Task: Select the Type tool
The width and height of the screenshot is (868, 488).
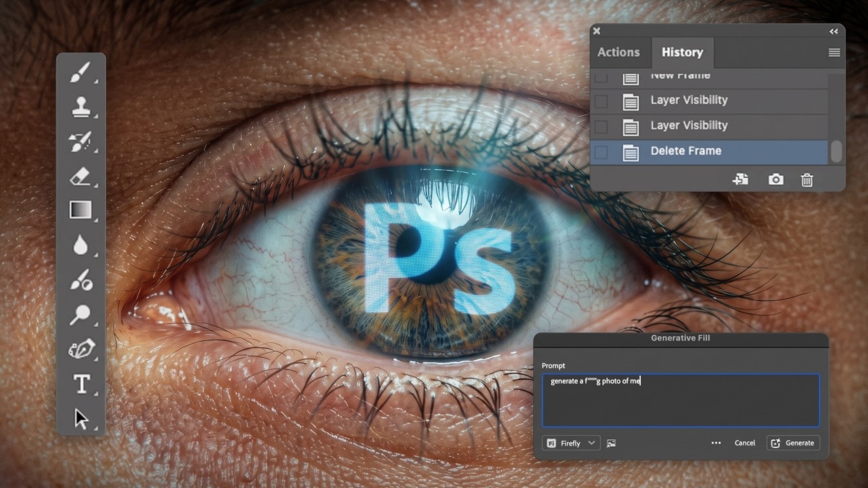Action: 81,384
